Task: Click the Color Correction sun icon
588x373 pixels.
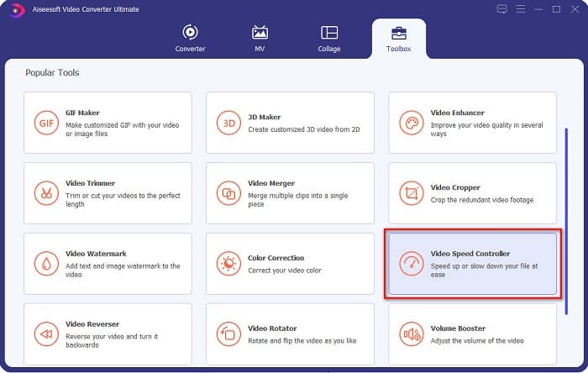Action: [228, 264]
